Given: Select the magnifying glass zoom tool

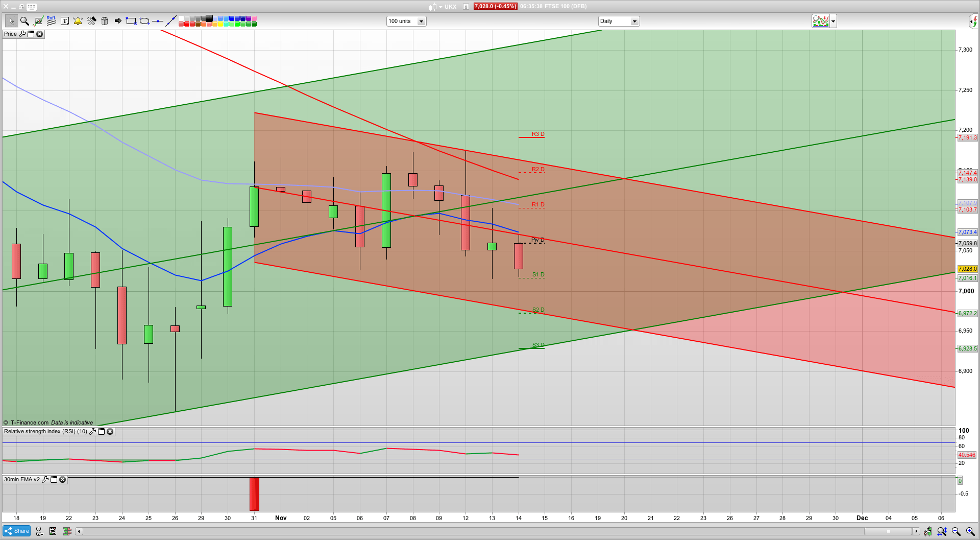Looking at the screenshot, I should 24,21.
